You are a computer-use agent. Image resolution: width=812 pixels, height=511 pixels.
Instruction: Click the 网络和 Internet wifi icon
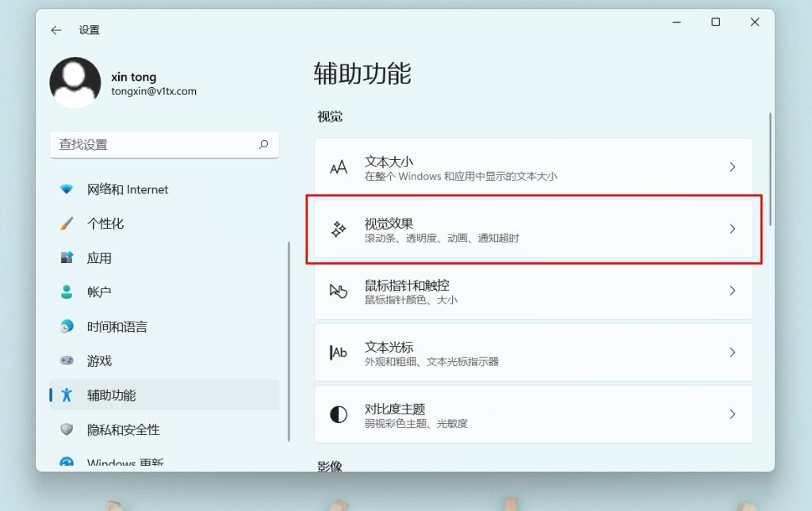67,189
